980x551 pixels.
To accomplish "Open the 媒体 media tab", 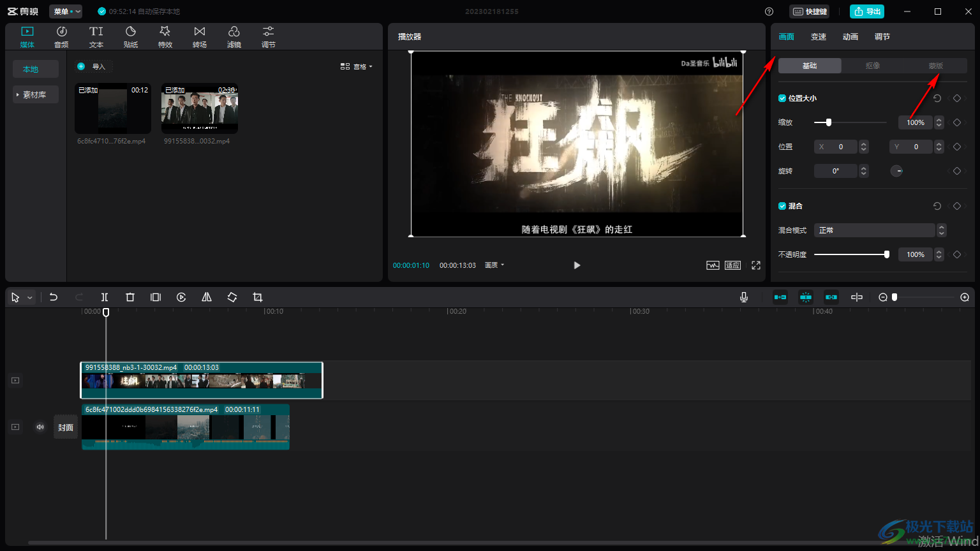I will [x=27, y=37].
